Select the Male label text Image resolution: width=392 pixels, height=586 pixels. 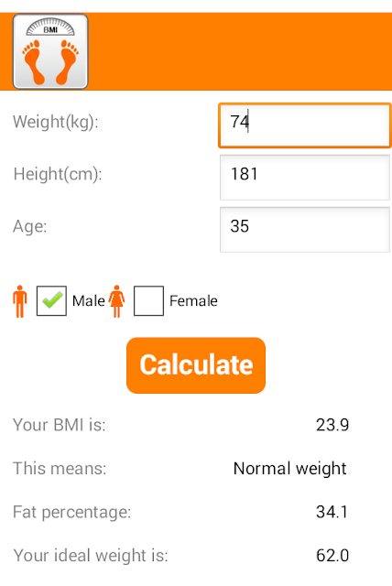pos(89,301)
